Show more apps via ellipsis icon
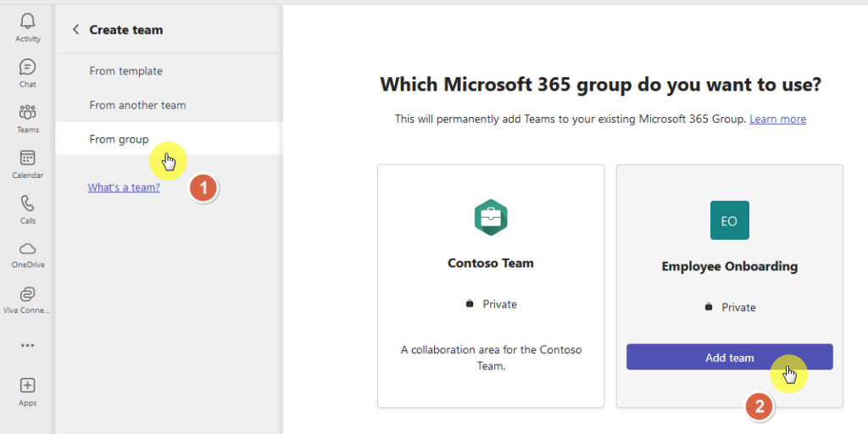868x434 pixels. (x=27, y=346)
